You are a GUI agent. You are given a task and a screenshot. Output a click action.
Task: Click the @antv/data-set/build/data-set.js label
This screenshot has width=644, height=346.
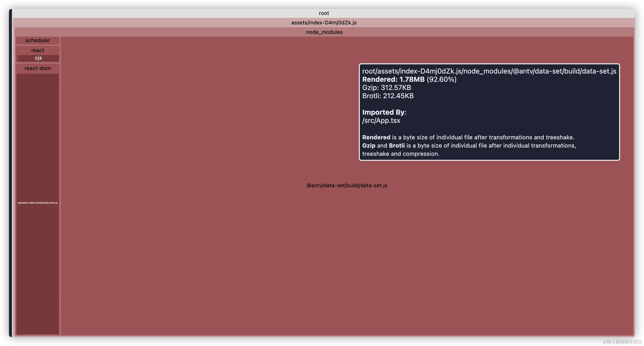[x=347, y=185]
